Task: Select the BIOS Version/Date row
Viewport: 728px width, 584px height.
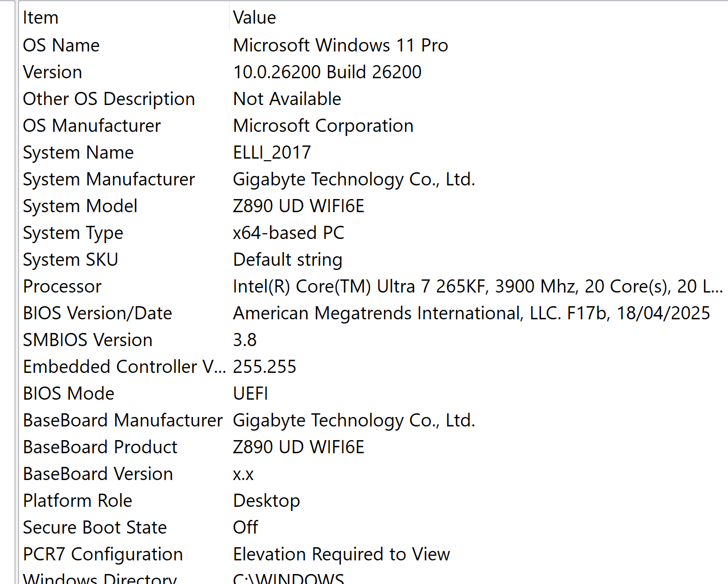Action: click(x=98, y=313)
